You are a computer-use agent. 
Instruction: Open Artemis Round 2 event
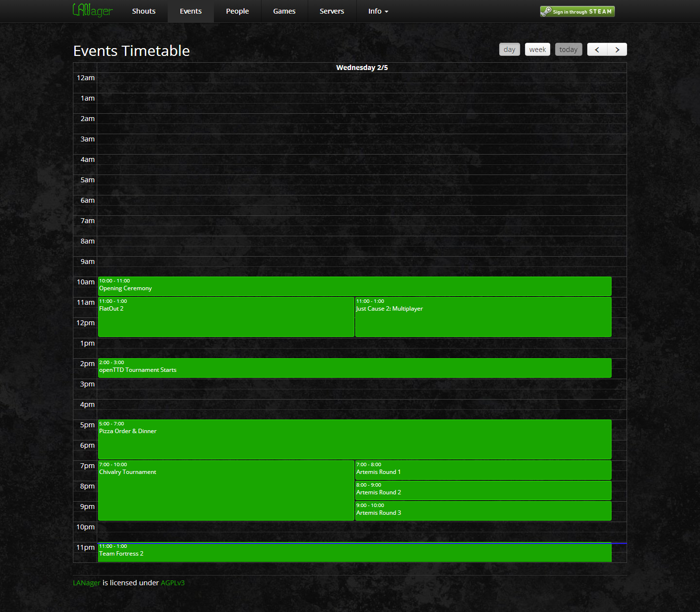coord(483,490)
